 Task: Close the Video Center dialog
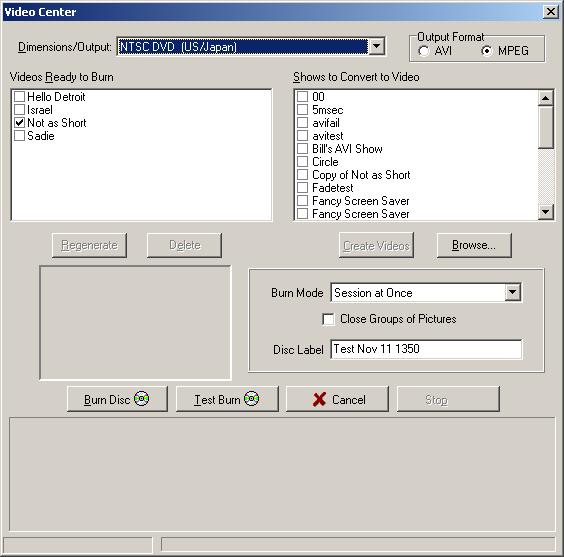click(551, 12)
